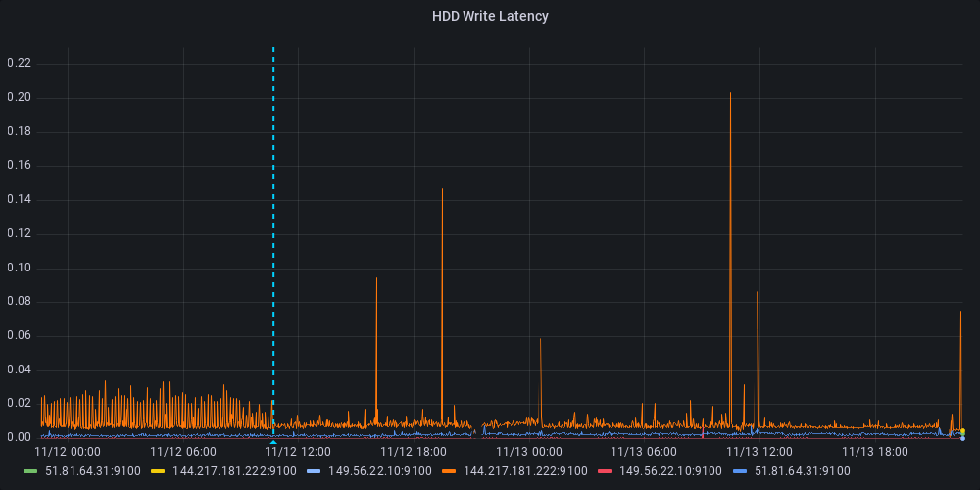
Task: Open green color swatch in legend
Action: click(30, 471)
